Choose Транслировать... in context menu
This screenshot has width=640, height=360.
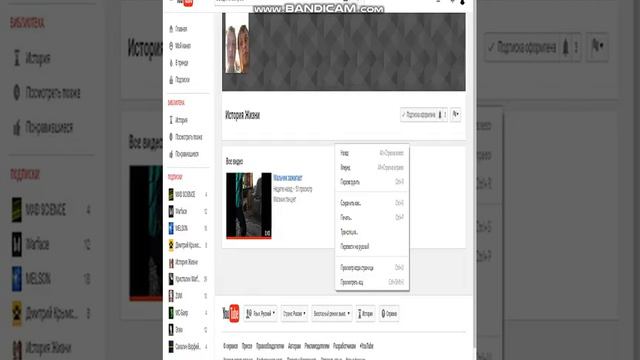[x=372, y=232]
